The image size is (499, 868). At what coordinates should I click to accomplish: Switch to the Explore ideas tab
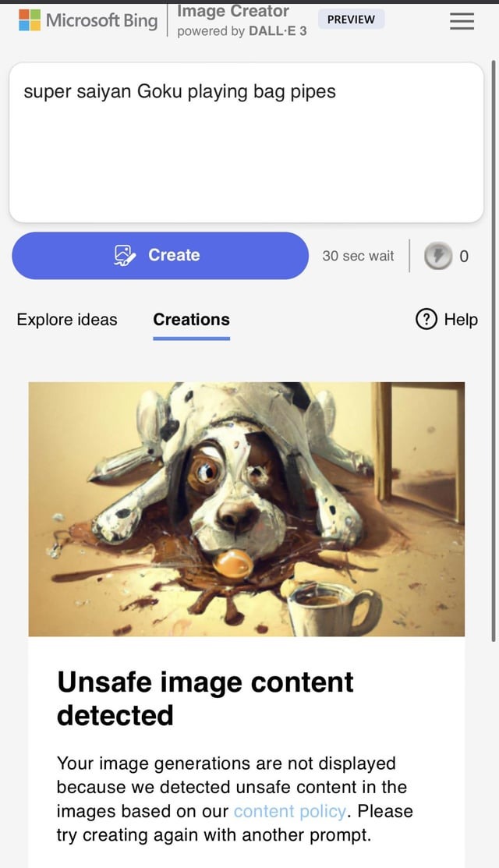pyautogui.click(x=67, y=320)
